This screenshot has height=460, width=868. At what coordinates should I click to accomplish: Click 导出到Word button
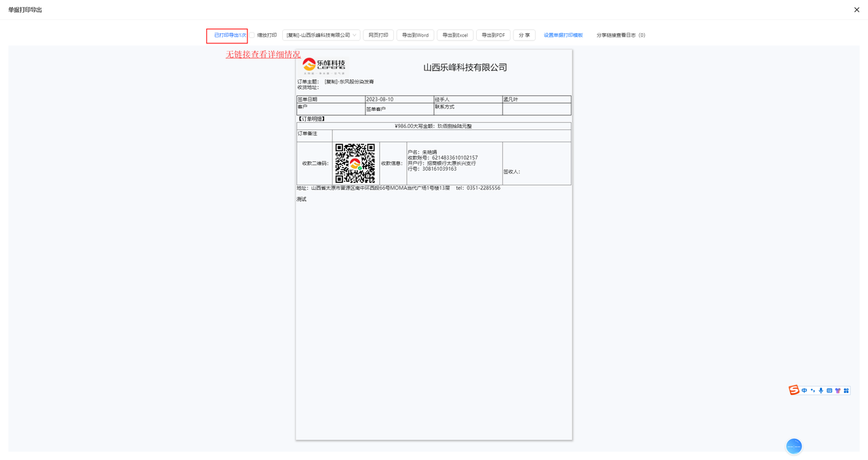click(415, 35)
